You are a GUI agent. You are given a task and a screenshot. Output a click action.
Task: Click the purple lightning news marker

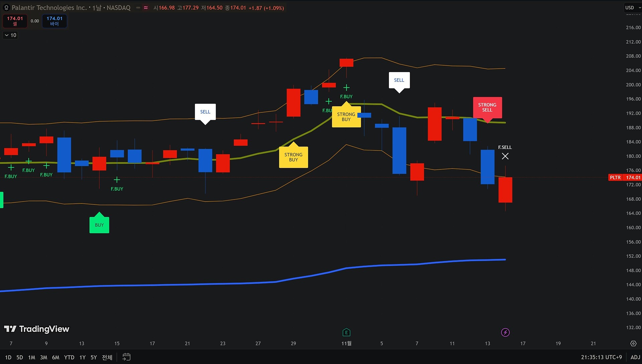point(505,332)
